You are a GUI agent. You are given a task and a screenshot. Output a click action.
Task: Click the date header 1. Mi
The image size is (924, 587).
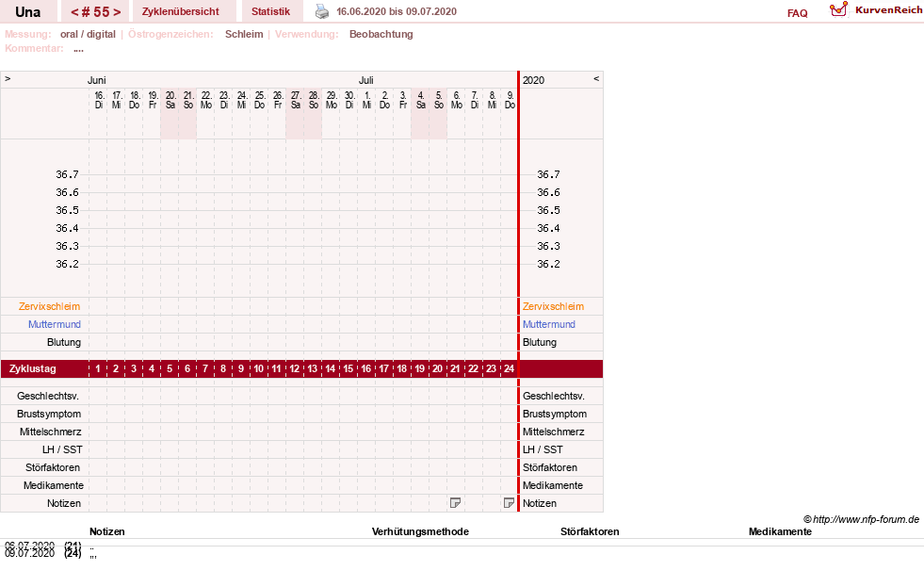367,100
